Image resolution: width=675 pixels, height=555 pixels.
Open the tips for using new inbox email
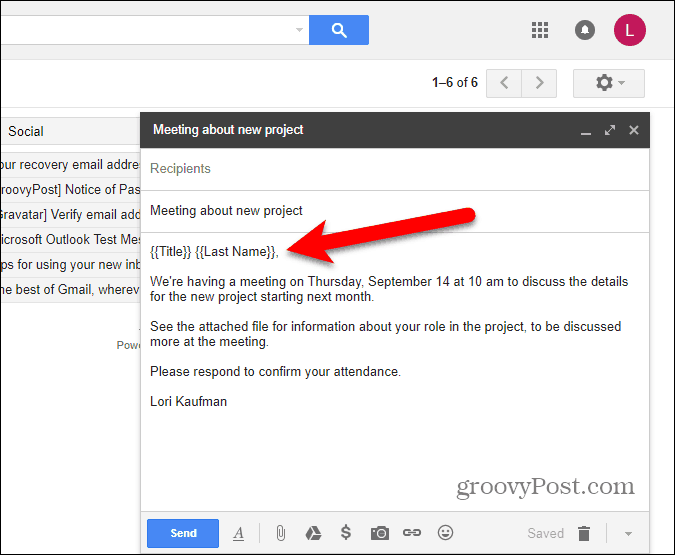point(70,264)
